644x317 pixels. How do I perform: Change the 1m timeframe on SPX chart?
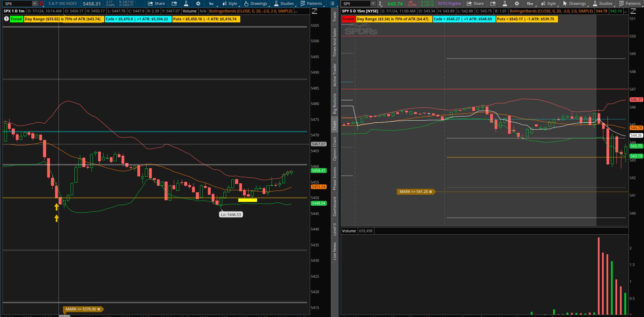point(211,3)
